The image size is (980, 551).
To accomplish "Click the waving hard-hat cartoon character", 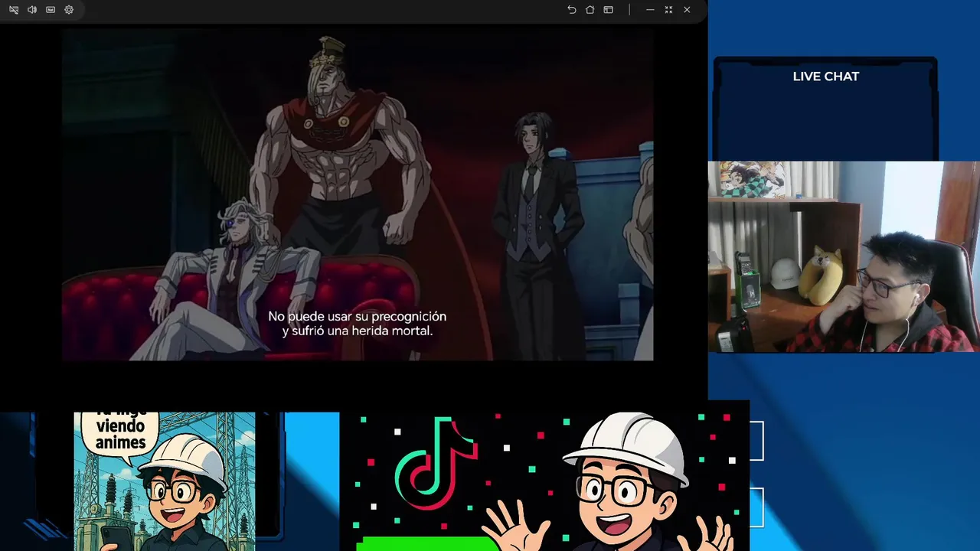I will (609, 482).
